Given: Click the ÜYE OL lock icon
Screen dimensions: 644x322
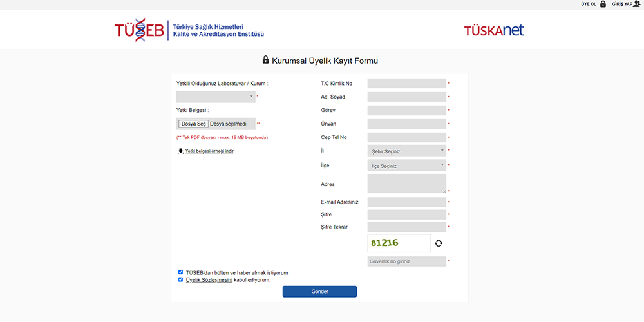Looking at the screenshot, I should point(603,4).
